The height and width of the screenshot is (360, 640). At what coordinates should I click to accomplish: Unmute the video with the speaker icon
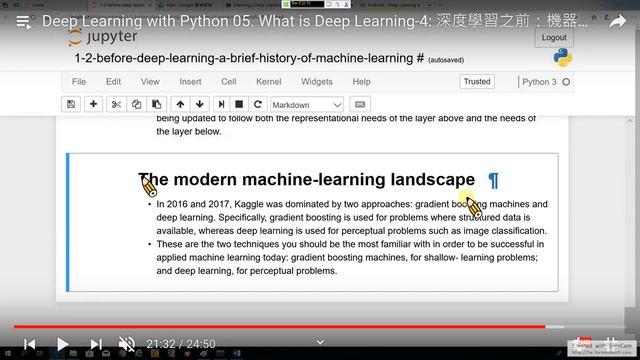coord(127,344)
